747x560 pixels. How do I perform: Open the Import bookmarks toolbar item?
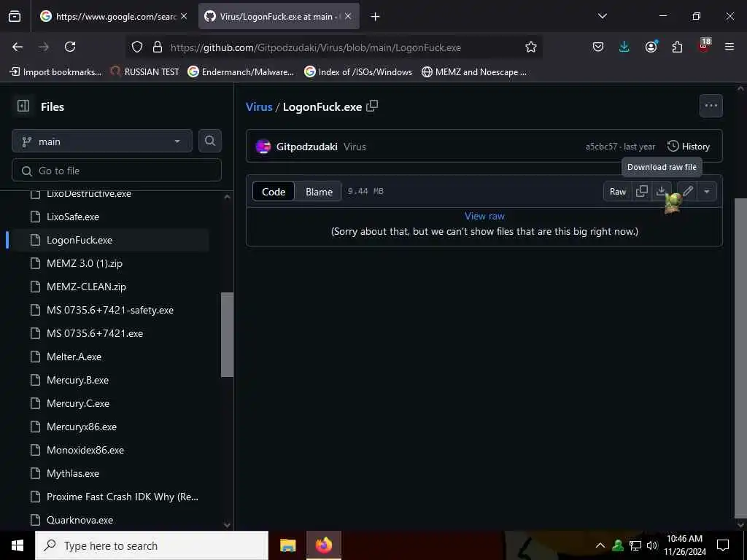coord(55,72)
